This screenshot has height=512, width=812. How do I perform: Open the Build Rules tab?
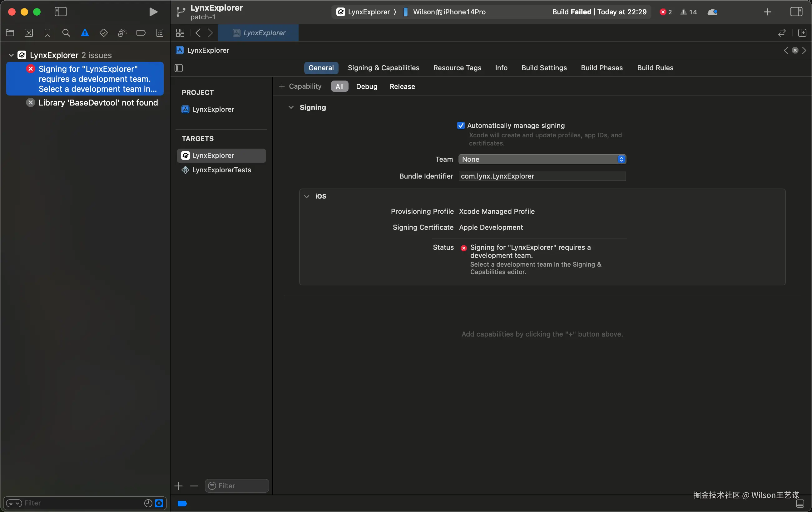click(655, 68)
